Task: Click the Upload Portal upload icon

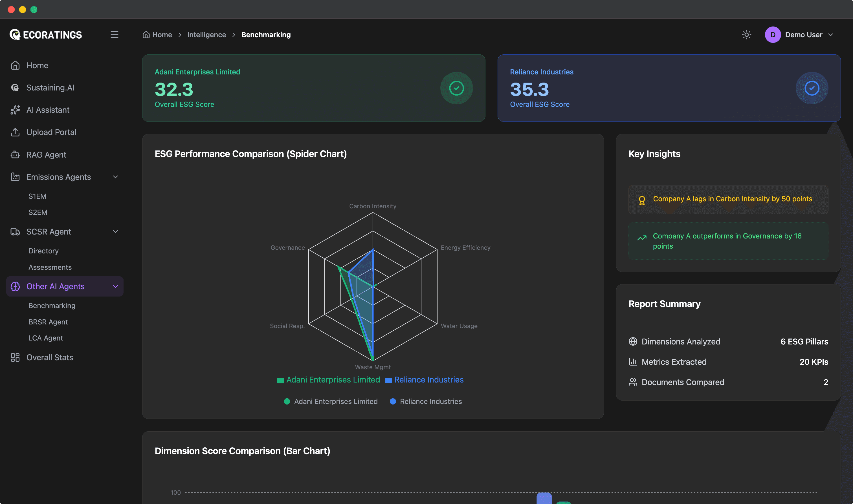Action: coord(15,132)
